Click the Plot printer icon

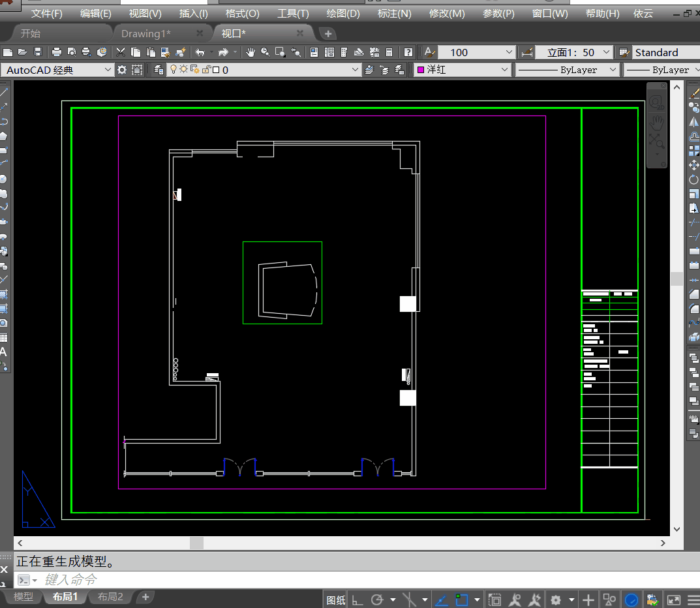point(57,52)
